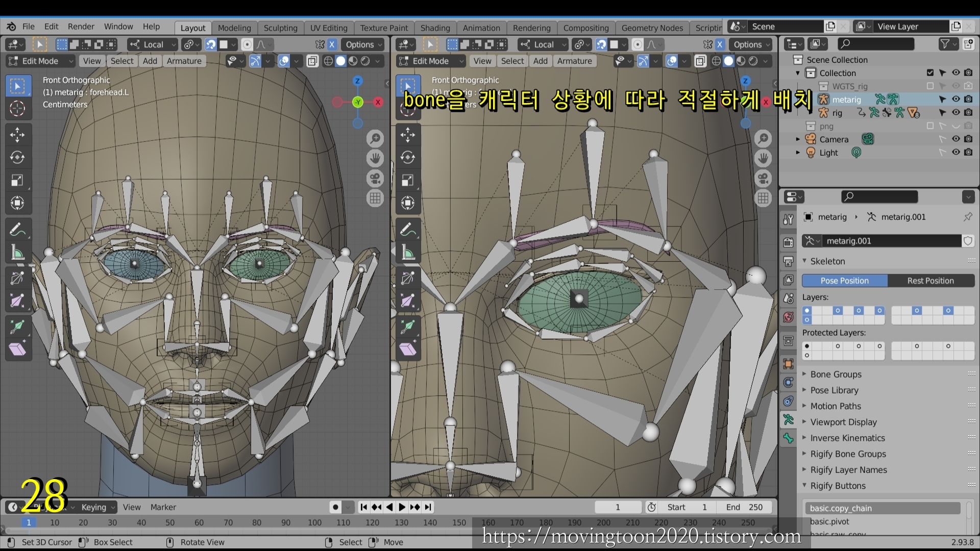The image size is (980, 551).
Task: Activate the Move tool in left viewport
Action: [x=17, y=135]
